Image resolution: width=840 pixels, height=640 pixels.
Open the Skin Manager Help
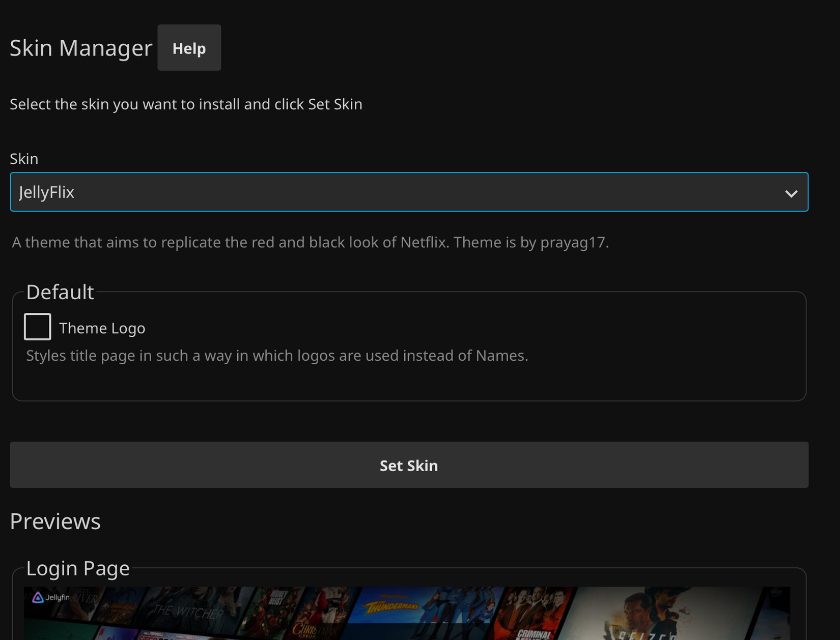[x=189, y=47]
